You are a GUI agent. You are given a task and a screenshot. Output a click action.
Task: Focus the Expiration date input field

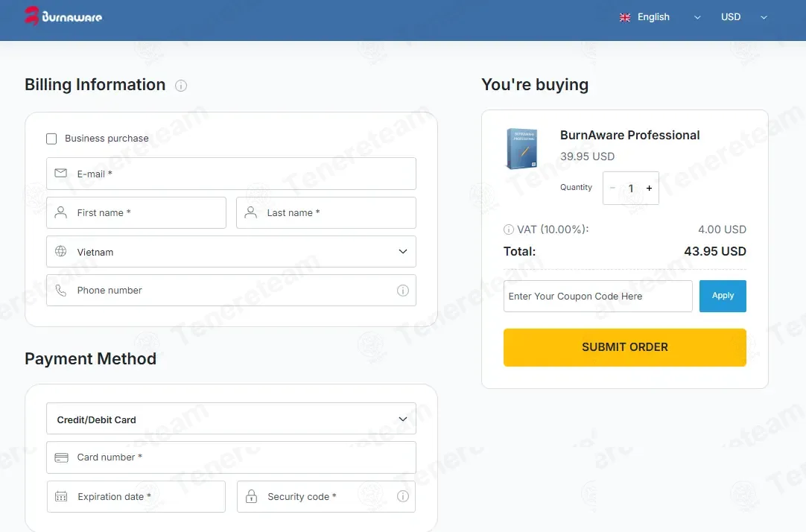pyautogui.click(x=136, y=496)
